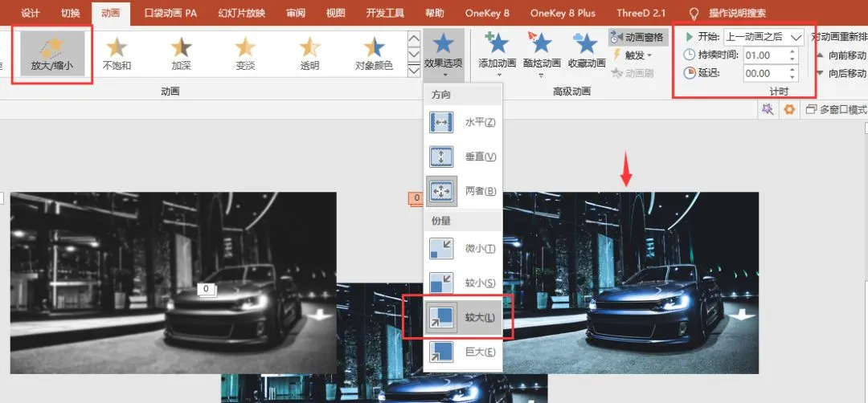Open the OneKey 8 tab

[487, 13]
